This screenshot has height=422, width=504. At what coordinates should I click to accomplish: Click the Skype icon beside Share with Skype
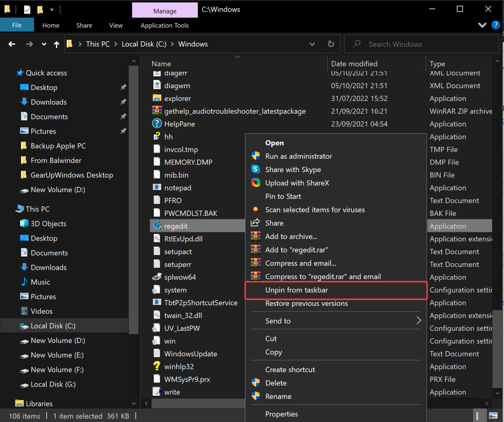point(256,169)
